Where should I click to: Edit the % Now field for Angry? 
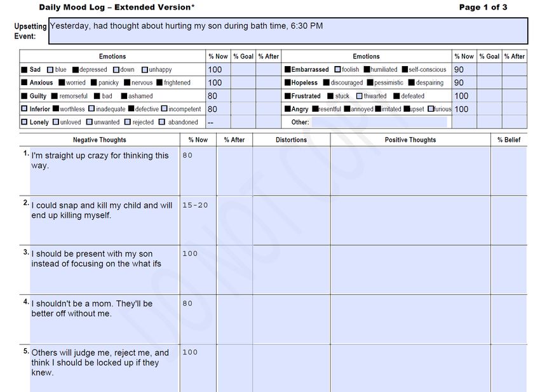pyautogui.click(x=464, y=109)
